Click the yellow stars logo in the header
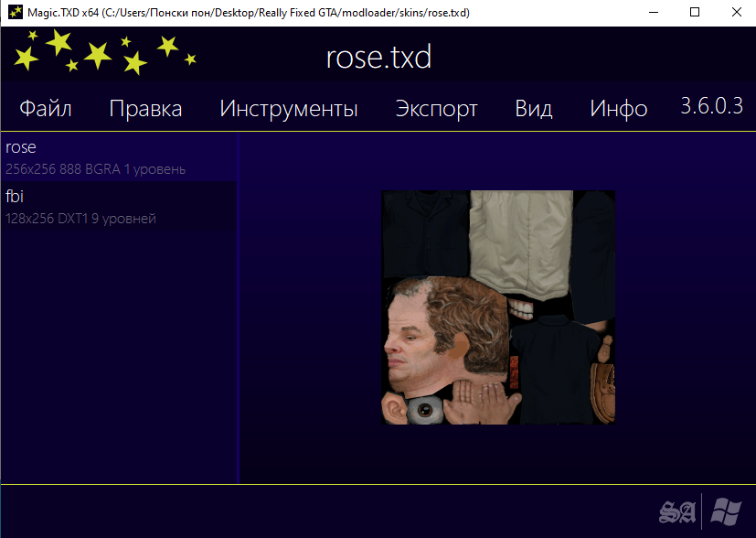Viewport: 756px width, 538px height. (x=103, y=52)
